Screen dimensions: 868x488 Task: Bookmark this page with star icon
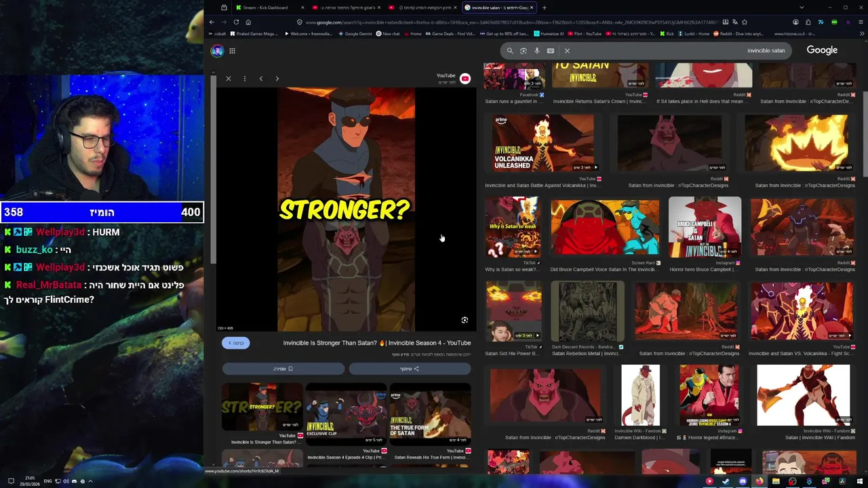[745, 22]
